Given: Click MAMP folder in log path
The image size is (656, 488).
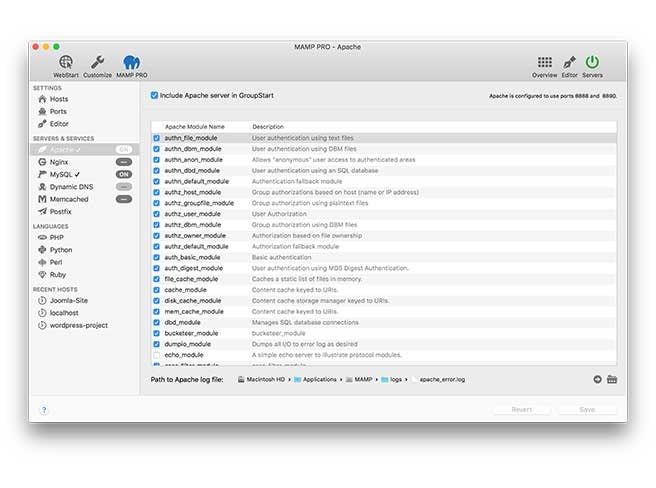Looking at the screenshot, I should (359, 380).
